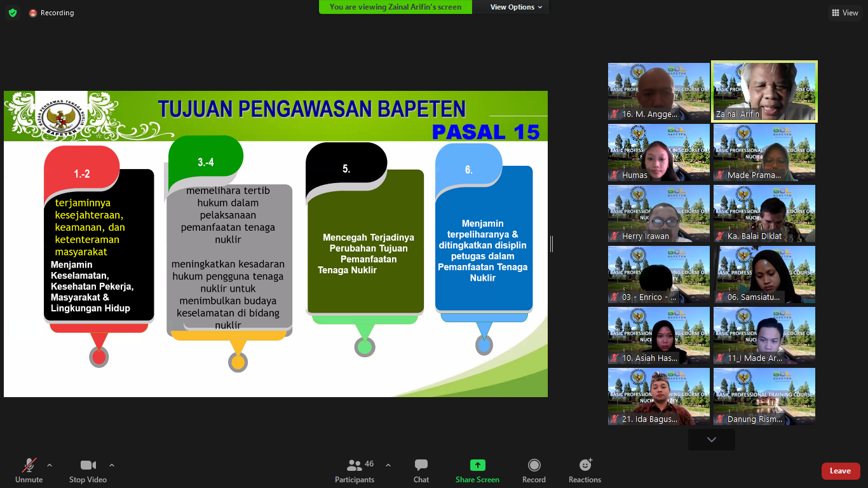Expand audio options arrow beside Unmute
This screenshot has height=488, width=868.
tap(50, 465)
